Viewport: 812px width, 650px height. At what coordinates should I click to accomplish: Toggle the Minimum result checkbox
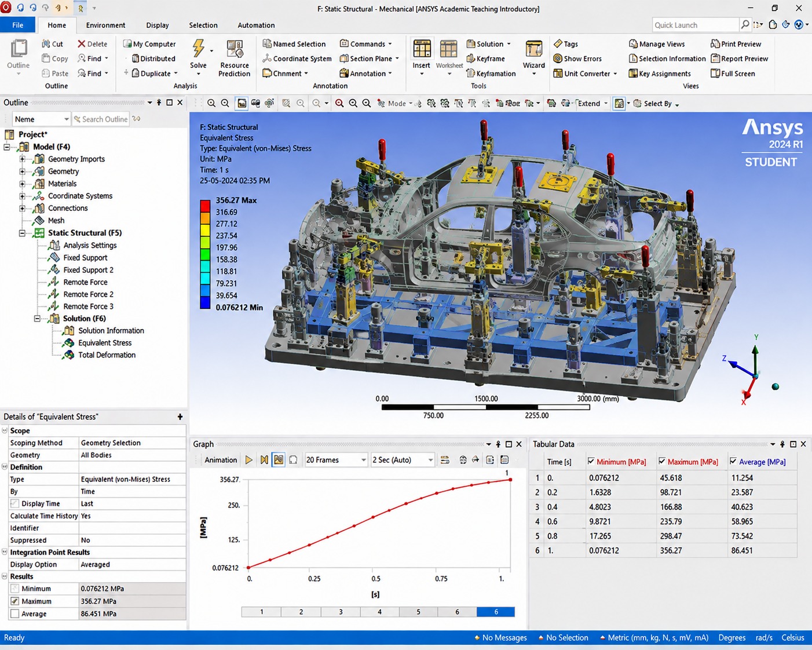[x=15, y=589]
